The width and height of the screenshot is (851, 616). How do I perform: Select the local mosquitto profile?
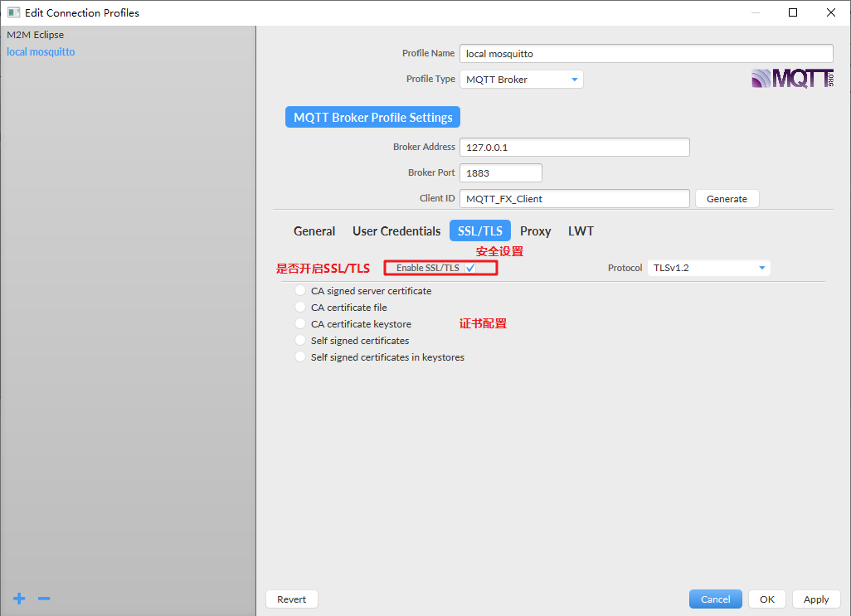[41, 52]
